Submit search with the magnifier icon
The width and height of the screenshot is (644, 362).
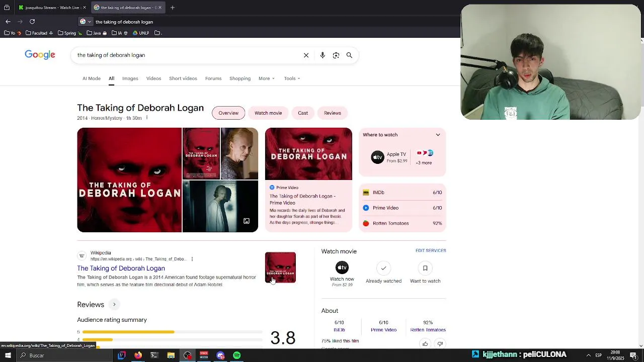click(x=349, y=55)
